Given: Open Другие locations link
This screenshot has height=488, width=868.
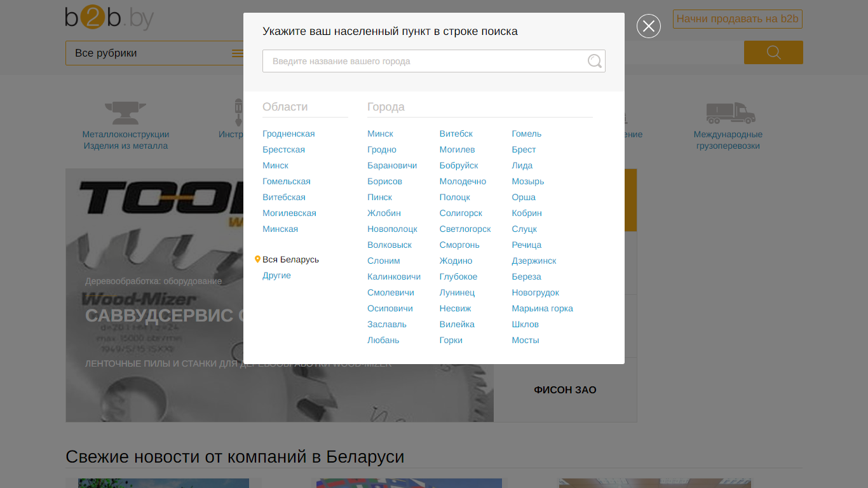Looking at the screenshot, I should (x=276, y=275).
